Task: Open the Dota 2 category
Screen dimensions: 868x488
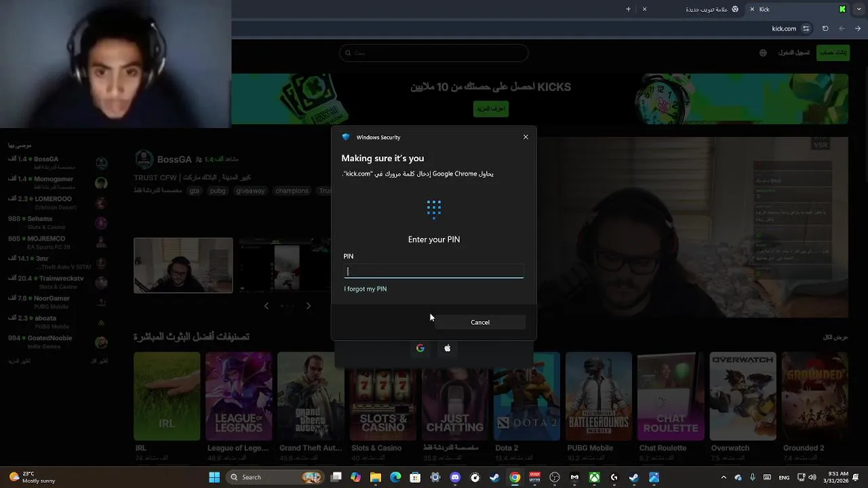Action: 527,396
